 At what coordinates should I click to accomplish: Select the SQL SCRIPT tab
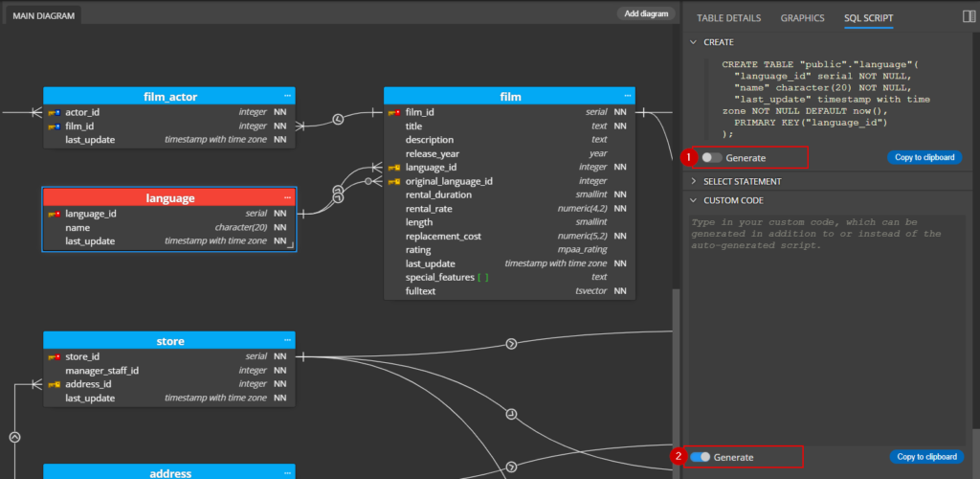coord(869,18)
